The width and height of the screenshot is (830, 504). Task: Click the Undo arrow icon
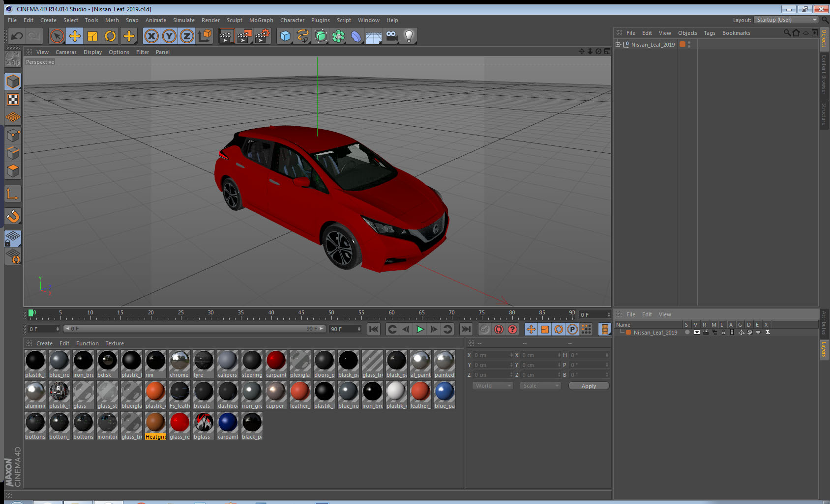coord(17,36)
